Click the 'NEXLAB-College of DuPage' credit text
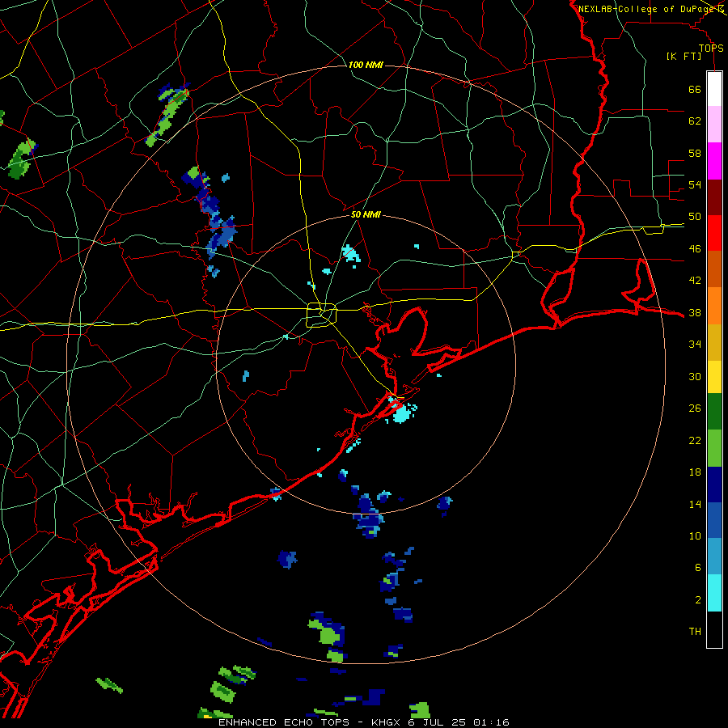This screenshot has height=728, width=728. pyautogui.click(x=647, y=9)
